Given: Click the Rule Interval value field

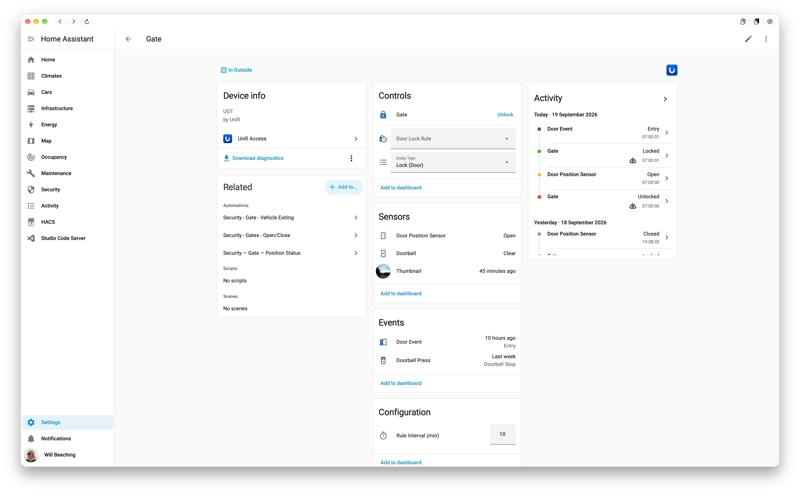Looking at the screenshot, I should tap(503, 434).
